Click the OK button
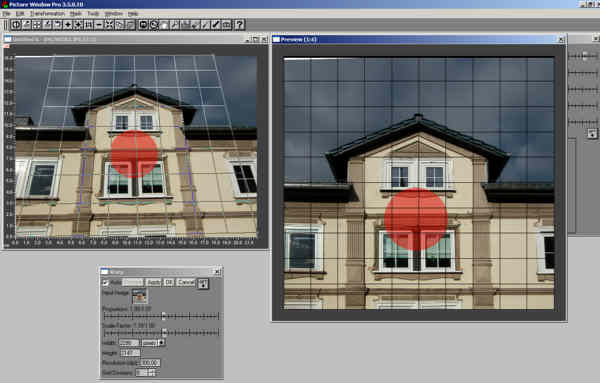 [x=169, y=282]
